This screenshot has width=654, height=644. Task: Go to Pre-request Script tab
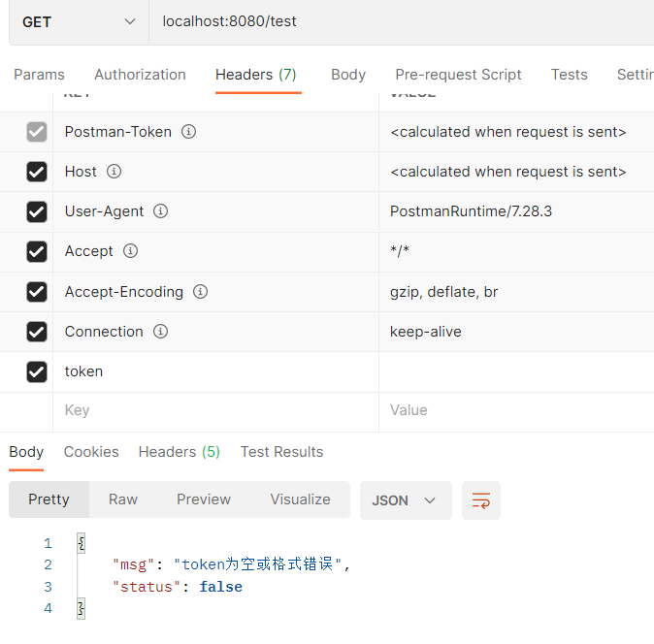(458, 75)
